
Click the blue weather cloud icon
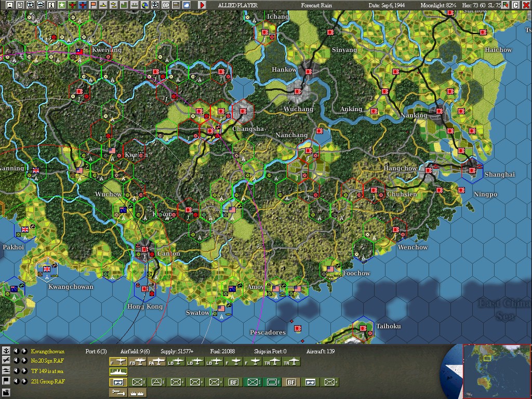[187, 5]
